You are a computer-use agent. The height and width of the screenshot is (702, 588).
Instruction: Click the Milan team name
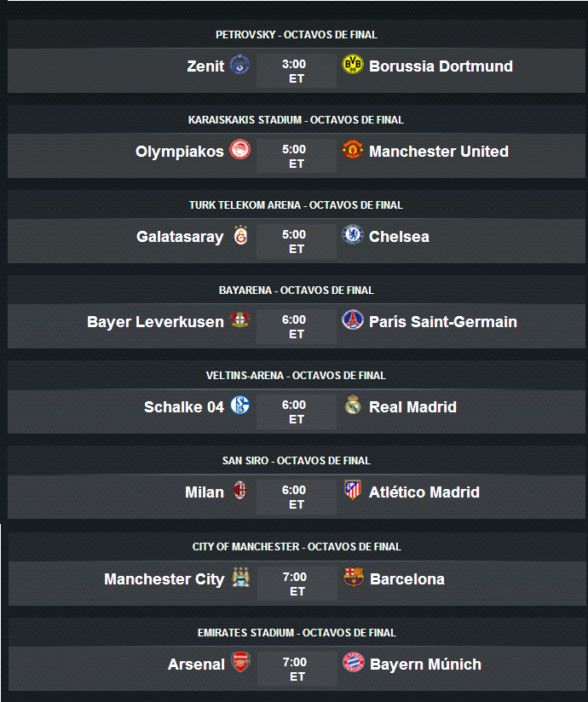(x=205, y=492)
